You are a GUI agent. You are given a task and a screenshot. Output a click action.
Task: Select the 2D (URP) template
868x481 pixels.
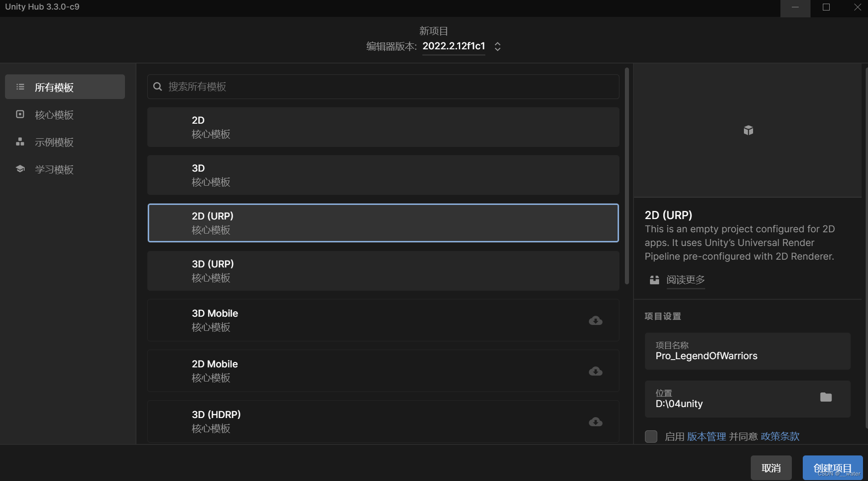(383, 223)
